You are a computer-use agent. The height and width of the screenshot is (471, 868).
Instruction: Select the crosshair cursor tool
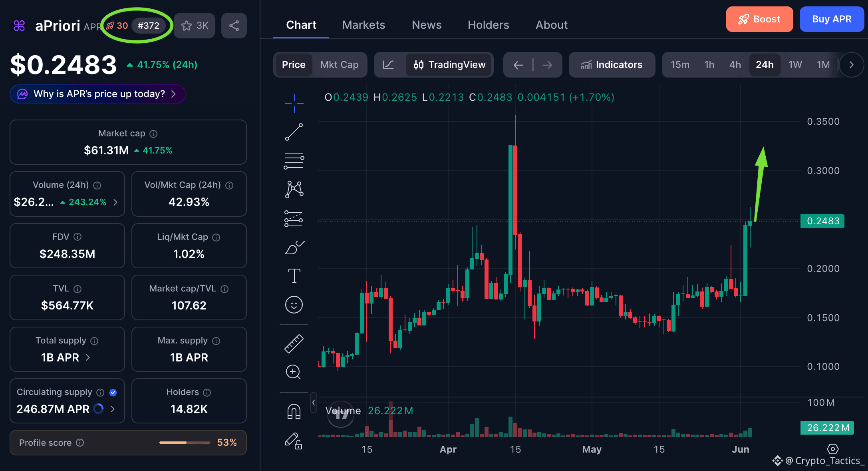[x=294, y=104]
